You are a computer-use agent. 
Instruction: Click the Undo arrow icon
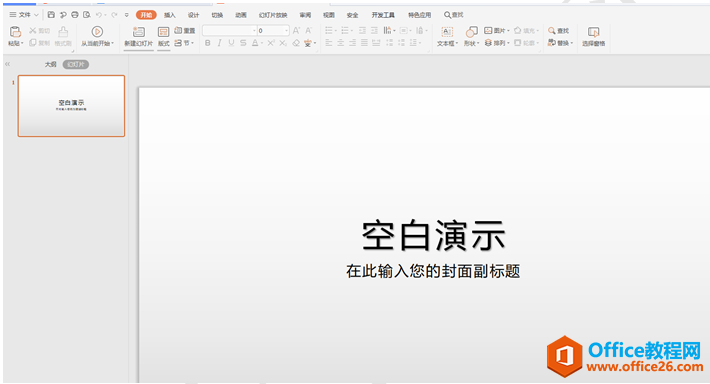99,15
